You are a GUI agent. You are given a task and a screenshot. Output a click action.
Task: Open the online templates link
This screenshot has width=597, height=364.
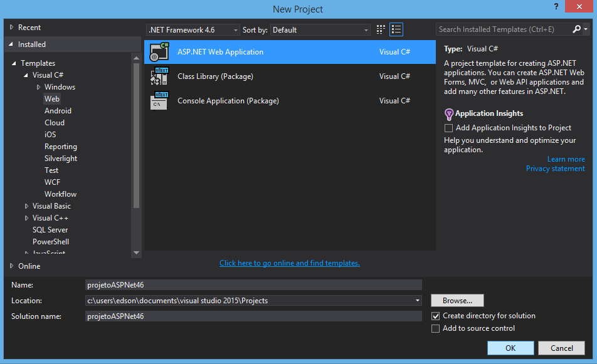pos(289,263)
